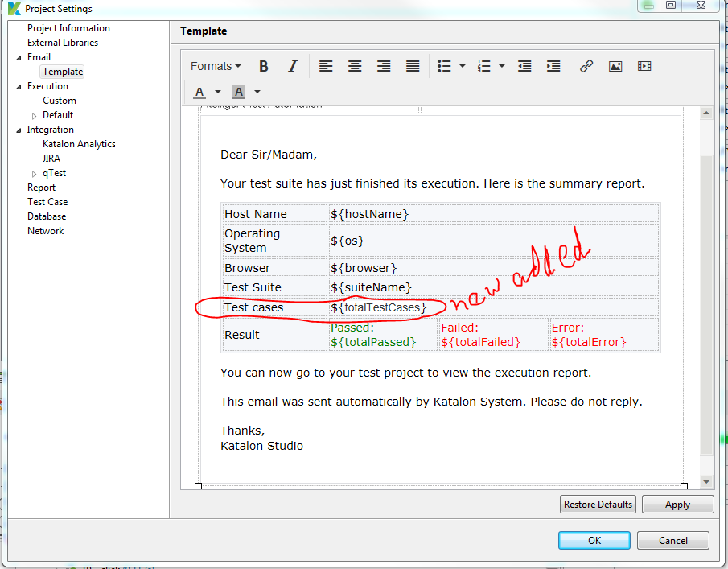
Task: Apply the template changes
Action: coord(677,505)
